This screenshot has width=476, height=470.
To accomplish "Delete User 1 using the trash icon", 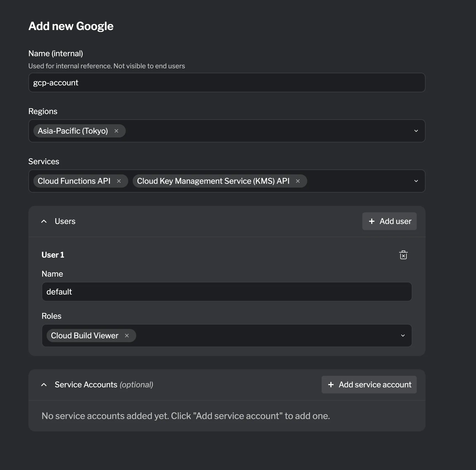I will 403,255.
